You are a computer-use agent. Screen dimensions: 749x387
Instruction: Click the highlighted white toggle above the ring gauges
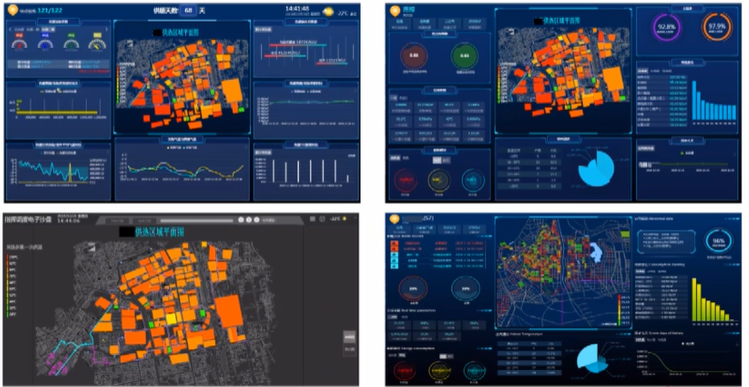coord(437,161)
